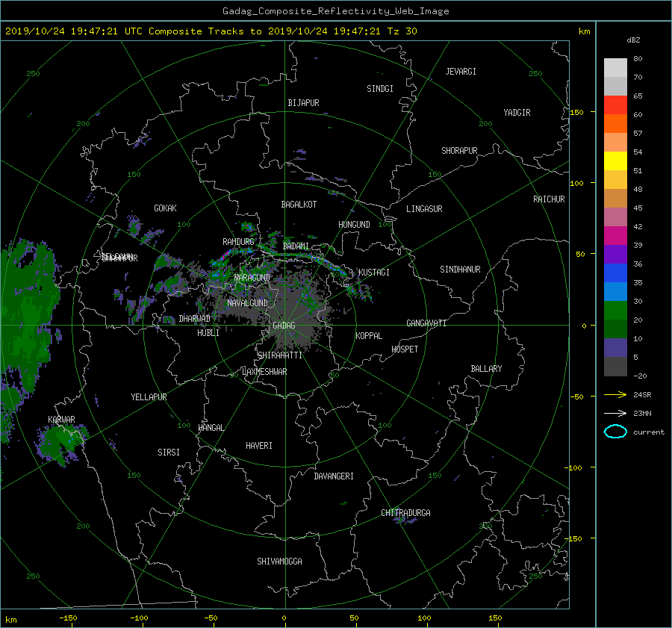Click the 'km' unit label at bottom-left

point(10,620)
